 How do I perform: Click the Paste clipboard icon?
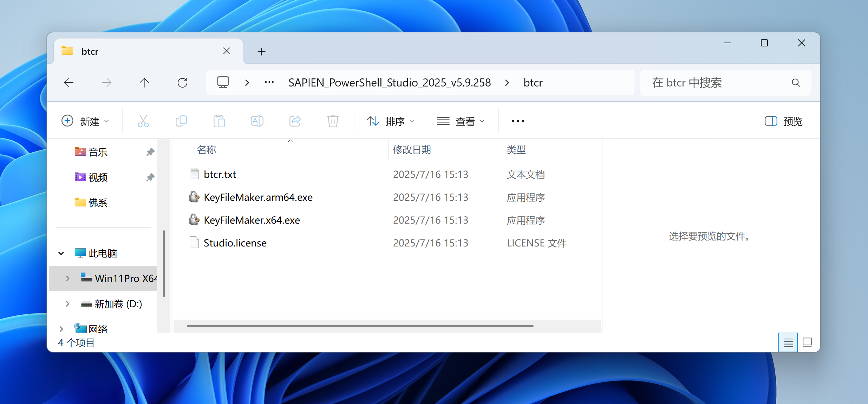pyautogui.click(x=219, y=121)
